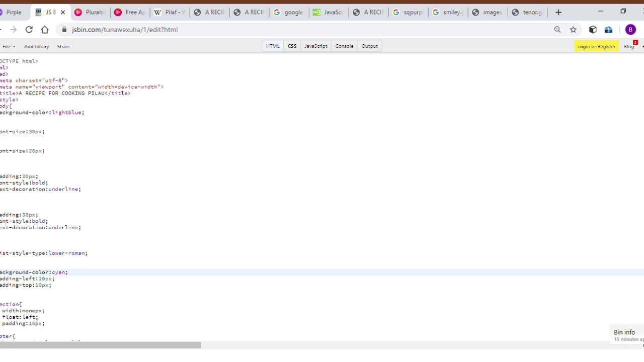Switch to the tenor browser tab
The height and width of the screenshot is (362, 644).
pyautogui.click(x=527, y=12)
